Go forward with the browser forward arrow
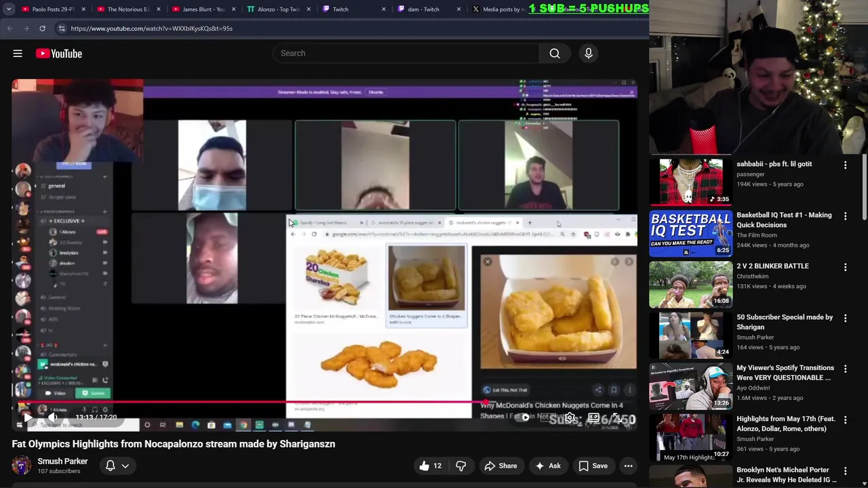Screen dimensions: 868x488 (26, 28)
